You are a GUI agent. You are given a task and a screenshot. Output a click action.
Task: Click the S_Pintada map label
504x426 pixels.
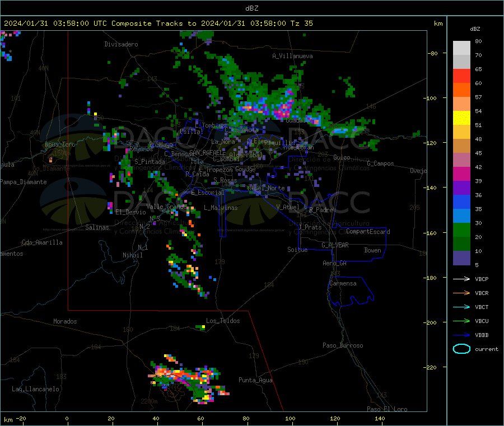coord(150,162)
